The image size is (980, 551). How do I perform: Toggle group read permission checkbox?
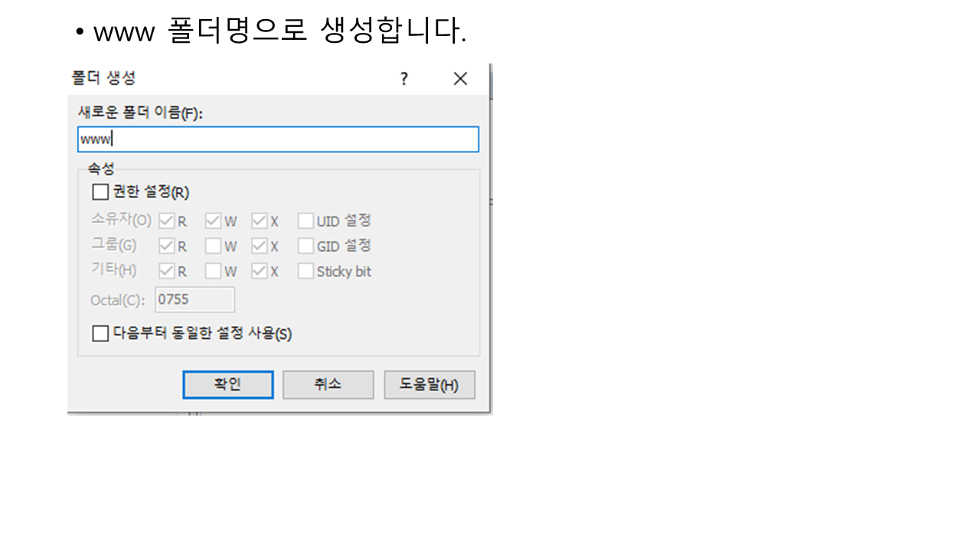pos(167,246)
